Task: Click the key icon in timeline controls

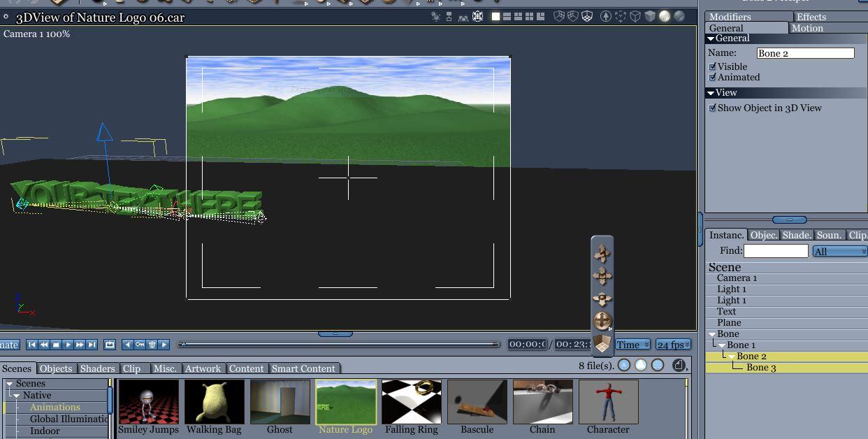Action: 140,345
